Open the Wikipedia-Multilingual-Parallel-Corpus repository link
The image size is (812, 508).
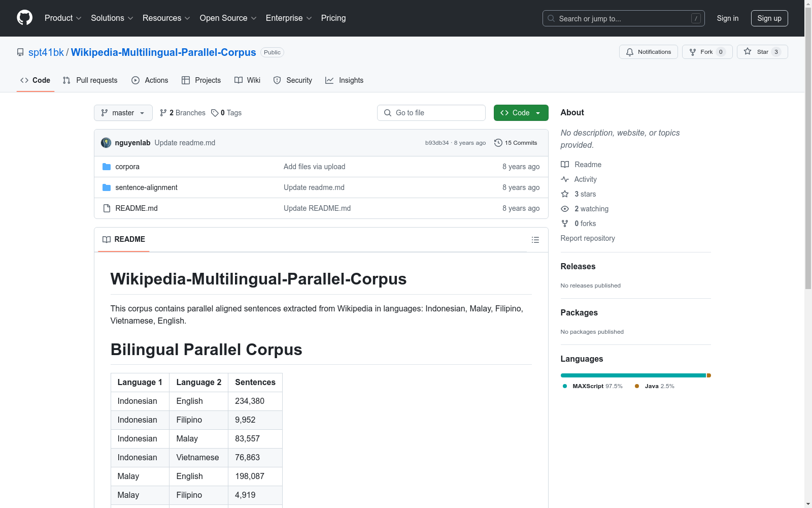pyautogui.click(x=163, y=52)
